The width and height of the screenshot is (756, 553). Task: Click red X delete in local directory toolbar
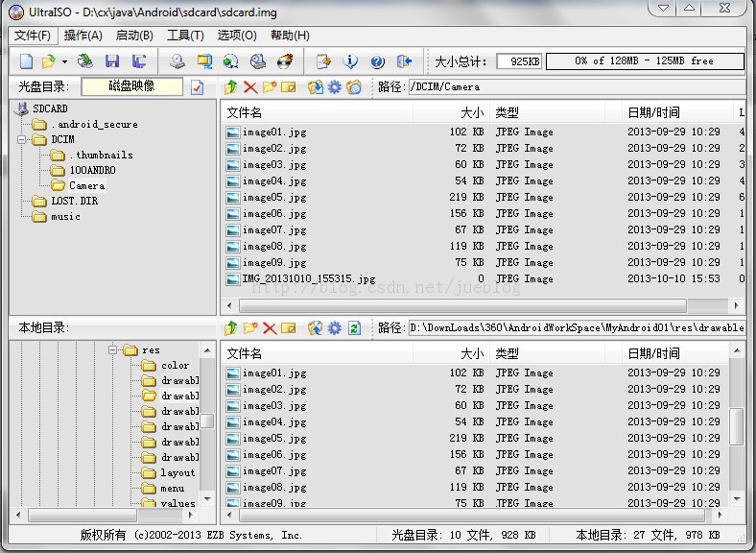[x=270, y=328]
